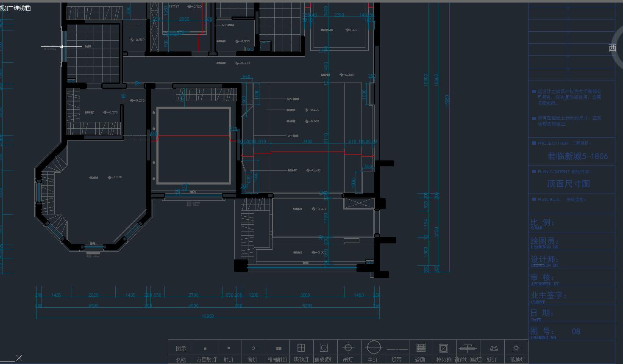Pick the 吸顶灯 ceiling lamp legend symbol
Viewport: 623px width, 364px height.
301,348
